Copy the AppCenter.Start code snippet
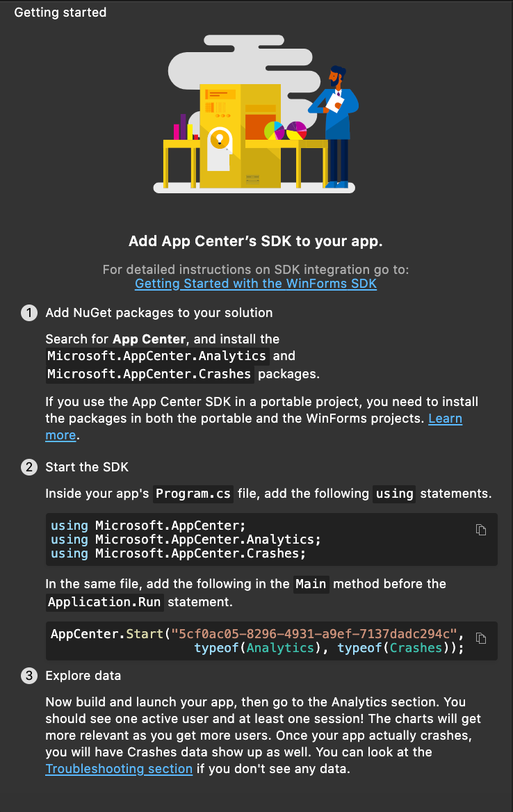The height and width of the screenshot is (812, 513). [x=481, y=638]
